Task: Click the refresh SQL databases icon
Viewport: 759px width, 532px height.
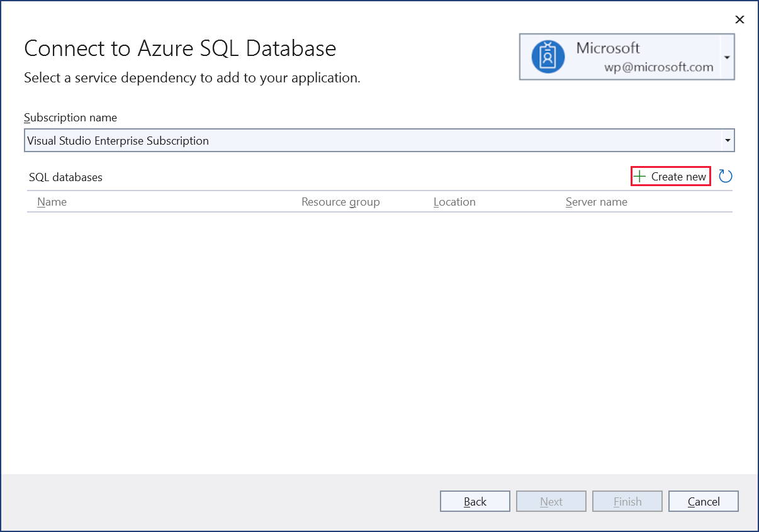Action: click(x=725, y=176)
